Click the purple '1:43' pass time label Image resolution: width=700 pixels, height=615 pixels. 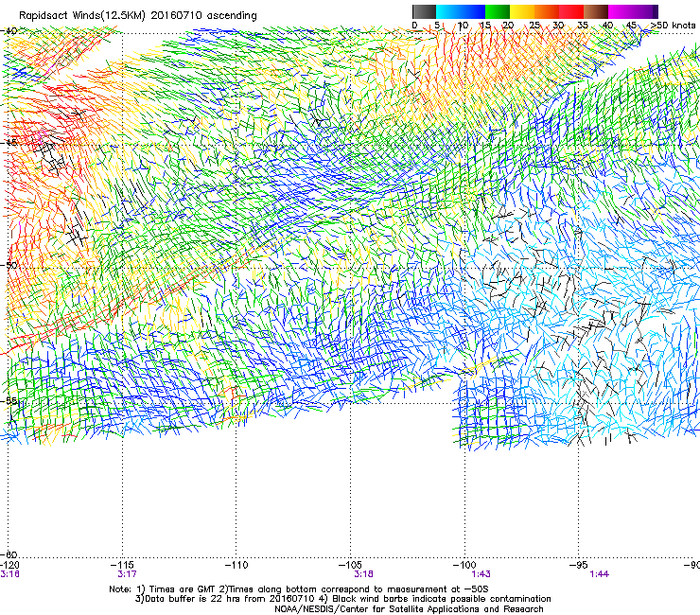coord(481,574)
